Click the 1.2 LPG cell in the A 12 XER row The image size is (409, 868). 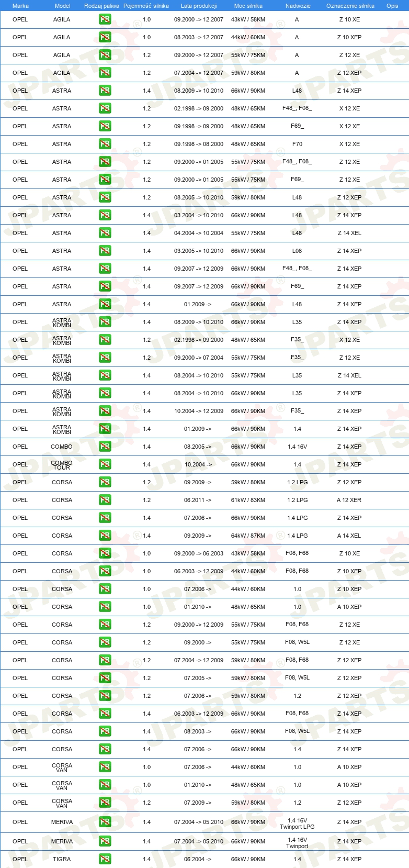[297, 500]
